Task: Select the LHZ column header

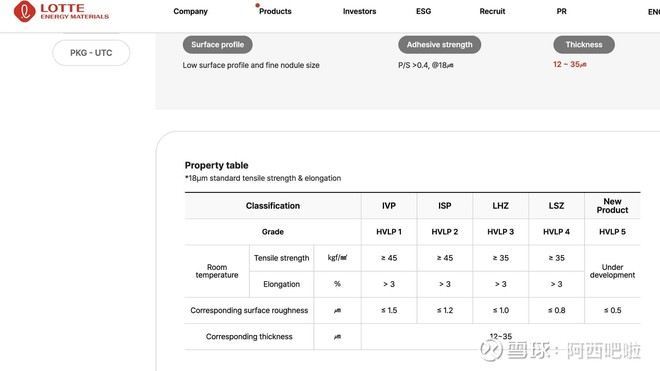Action: click(x=500, y=206)
